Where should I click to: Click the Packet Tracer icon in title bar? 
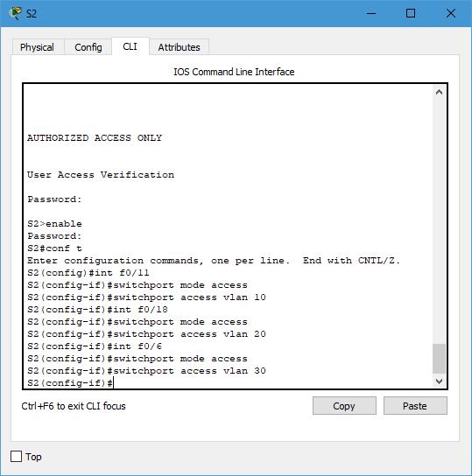pos(15,13)
